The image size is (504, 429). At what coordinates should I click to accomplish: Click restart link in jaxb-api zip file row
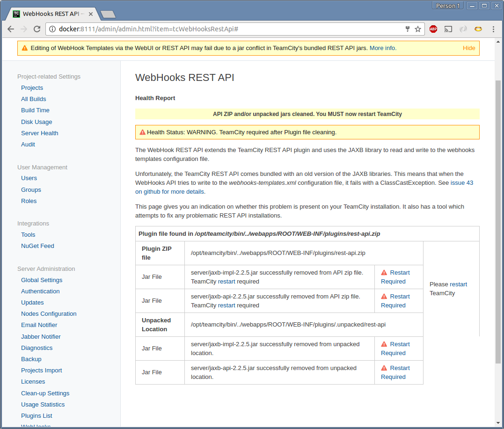[226, 305]
